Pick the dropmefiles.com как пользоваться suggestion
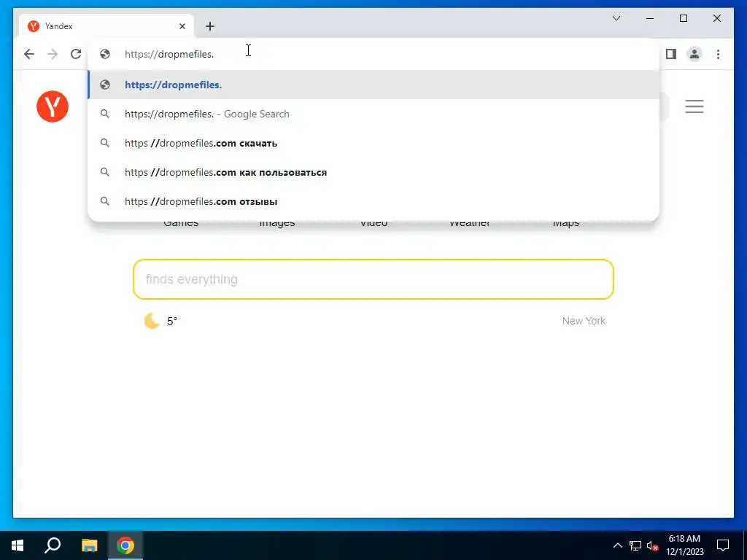This screenshot has width=747, height=560. click(373, 172)
